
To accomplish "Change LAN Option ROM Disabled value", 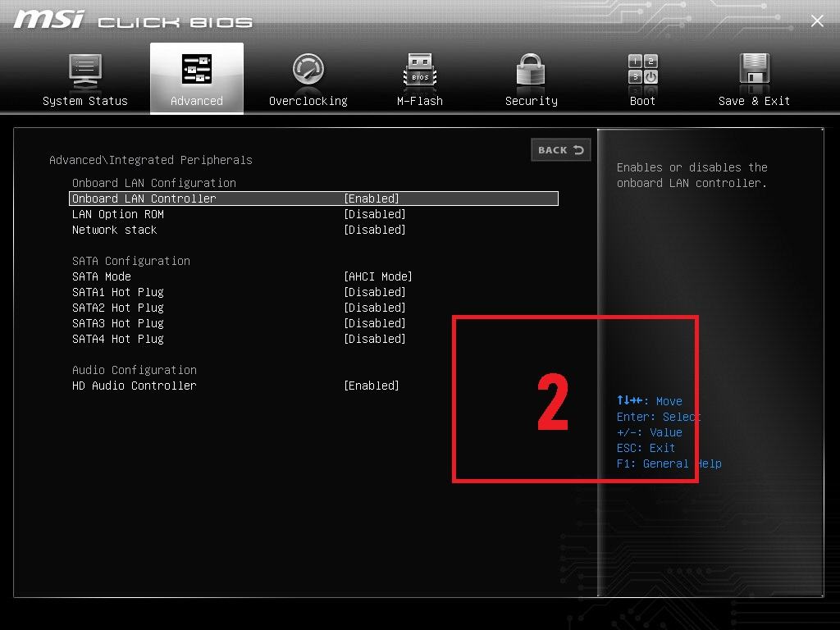I will click(374, 214).
